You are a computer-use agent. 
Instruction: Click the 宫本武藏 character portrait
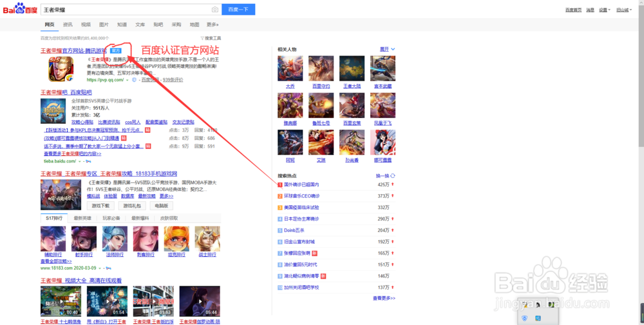click(x=383, y=68)
